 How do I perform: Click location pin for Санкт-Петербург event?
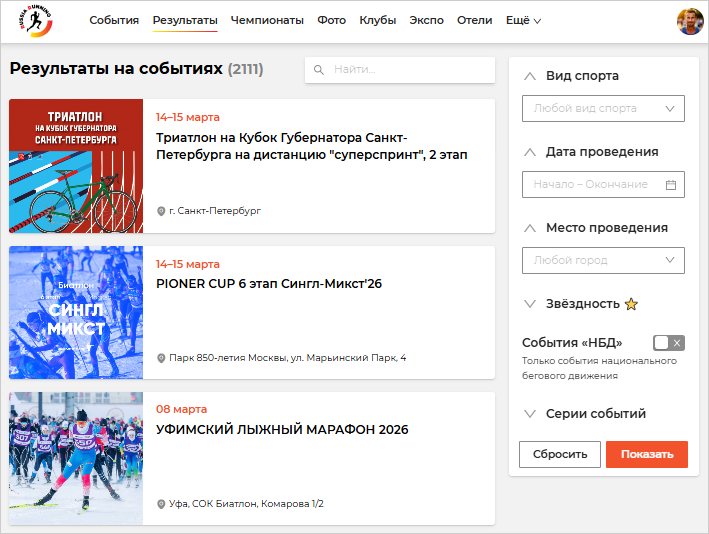click(161, 211)
